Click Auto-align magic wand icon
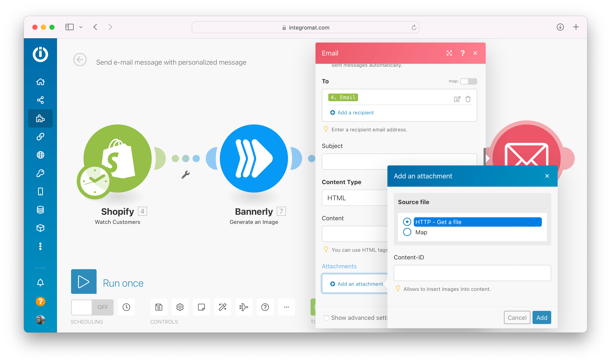 (x=223, y=307)
